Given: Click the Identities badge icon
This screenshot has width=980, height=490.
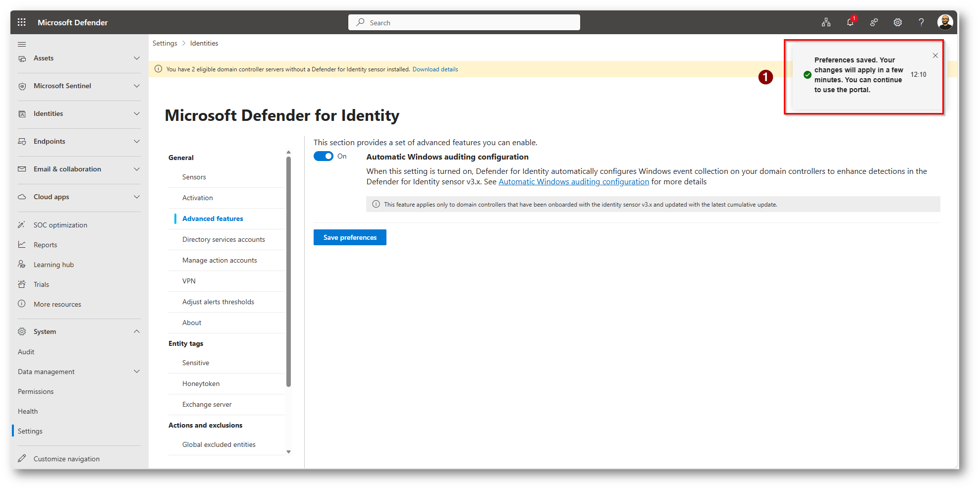Looking at the screenshot, I should [x=22, y=114].
